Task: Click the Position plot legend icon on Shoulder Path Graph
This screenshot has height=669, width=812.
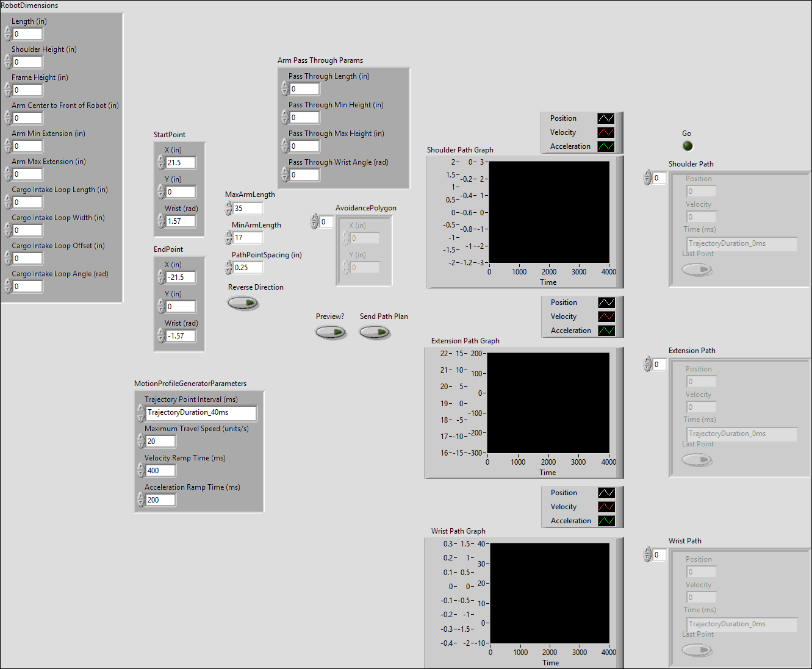Action: coord(606,118)
